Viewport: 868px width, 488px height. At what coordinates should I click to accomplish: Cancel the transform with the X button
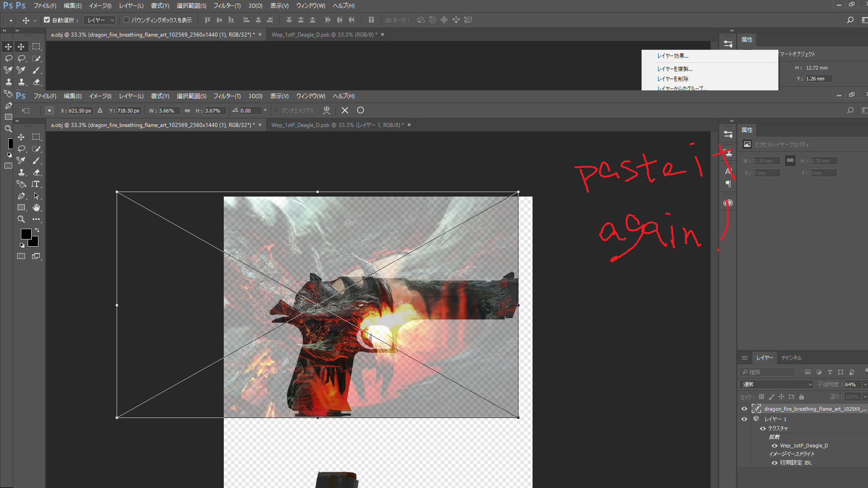tap(345, 110)
